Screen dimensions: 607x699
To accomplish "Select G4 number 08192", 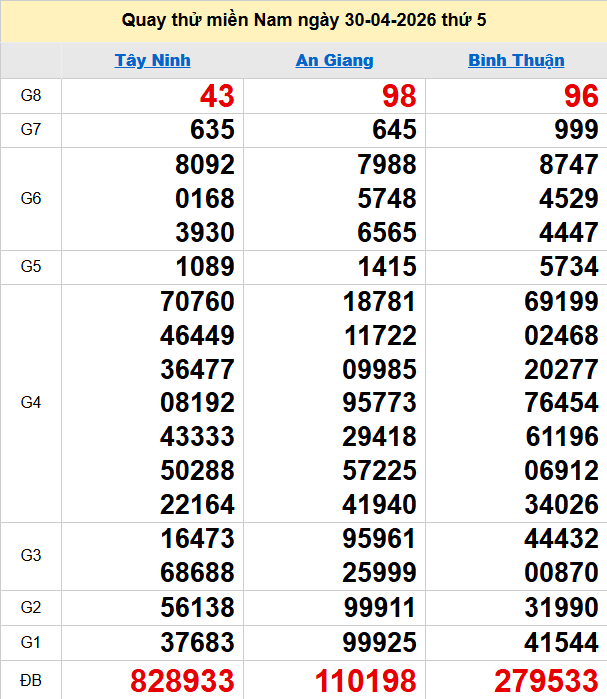I will click(197, 403).
